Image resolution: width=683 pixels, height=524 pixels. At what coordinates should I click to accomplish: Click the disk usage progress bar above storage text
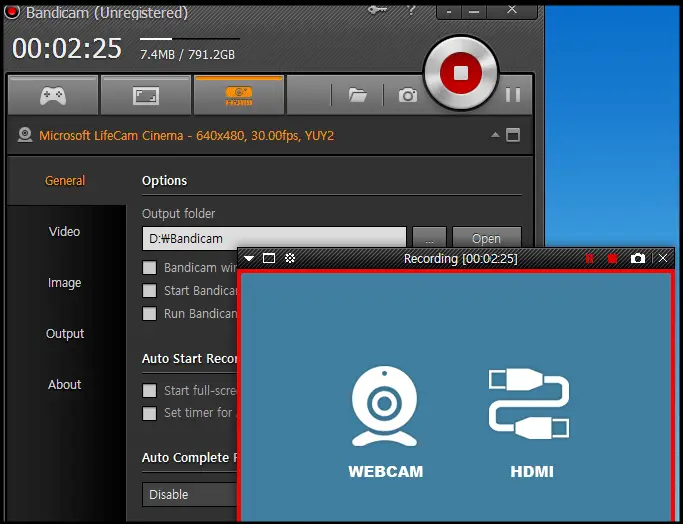point(189,39)
